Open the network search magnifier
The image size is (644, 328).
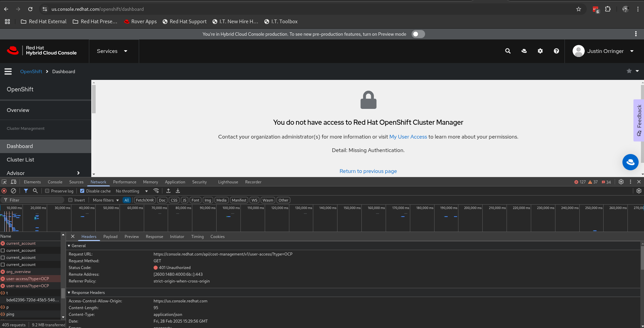35,191
